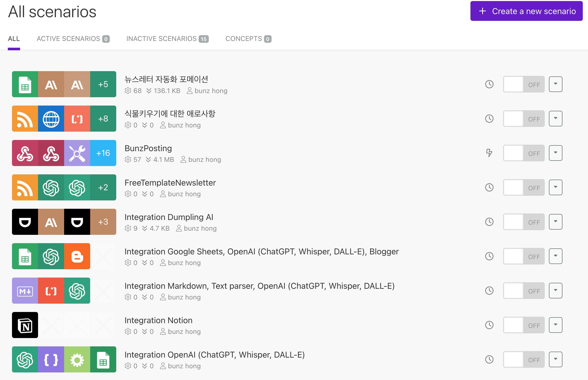Click Text parser icon in Integration Markdown row

51,291
